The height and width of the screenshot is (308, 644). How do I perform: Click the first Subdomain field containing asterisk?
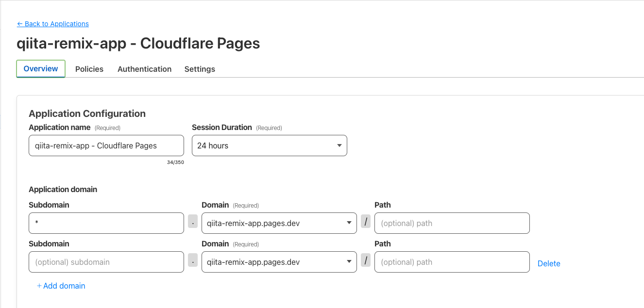[x=106, y=223]
